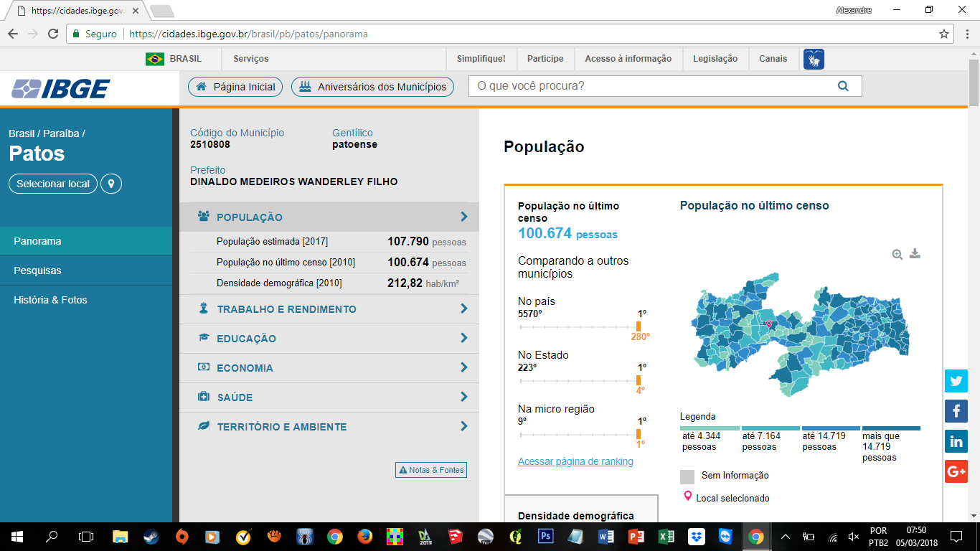Open the LinkedIn share icon
The image size is (980, 551).
pos(956,441)
